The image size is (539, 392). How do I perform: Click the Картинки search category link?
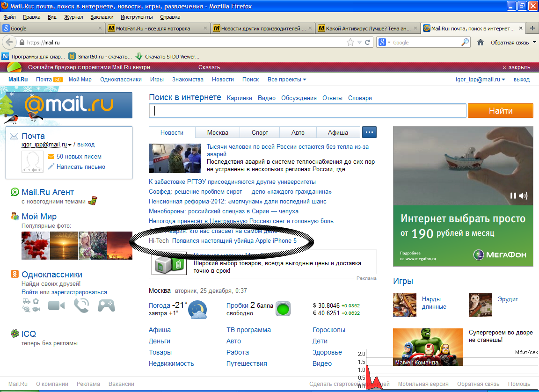pyautogui.click(x=239, y=98)
